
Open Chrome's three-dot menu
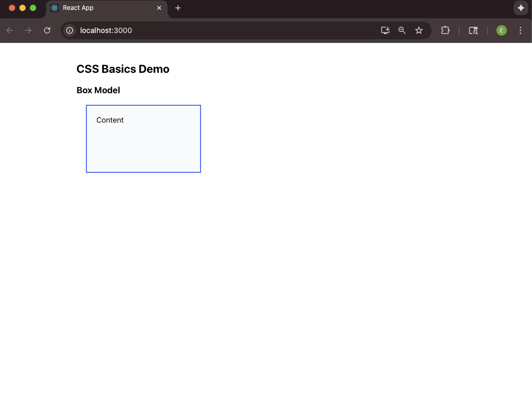[520, 30]
